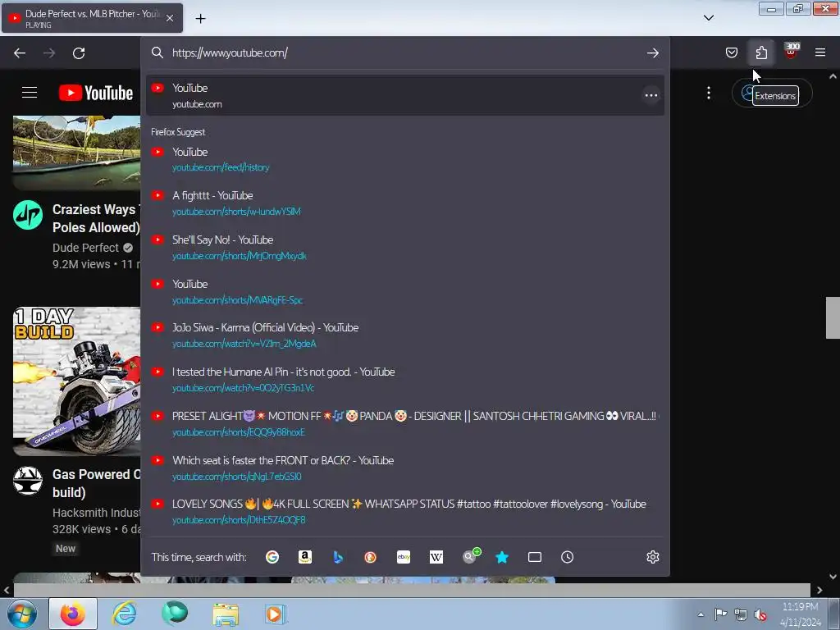The image size is (840, 630).
Task: Open the 'She'll Say No!' suggestion
Action: [405, 248]
